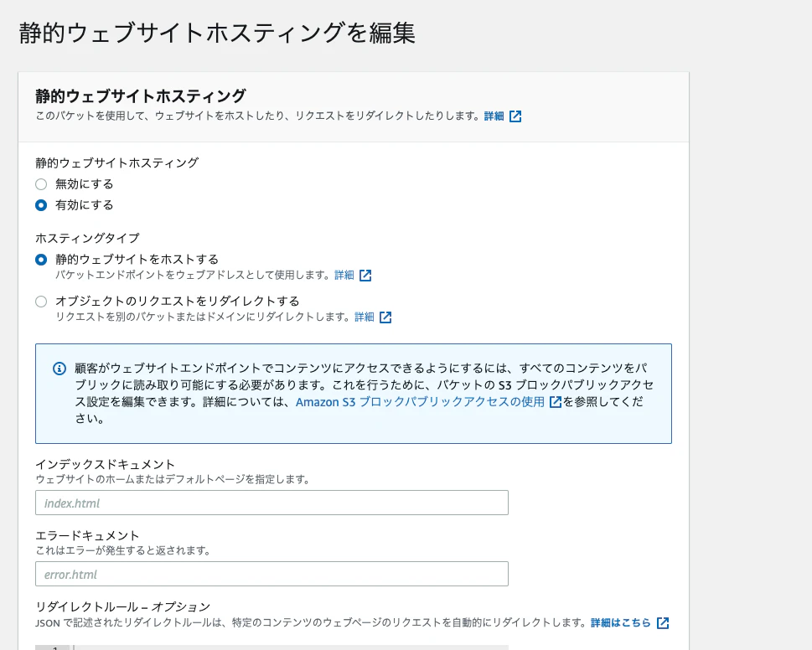Click the リダイレクトルール – オプション heading

click(x=122, y=606)
